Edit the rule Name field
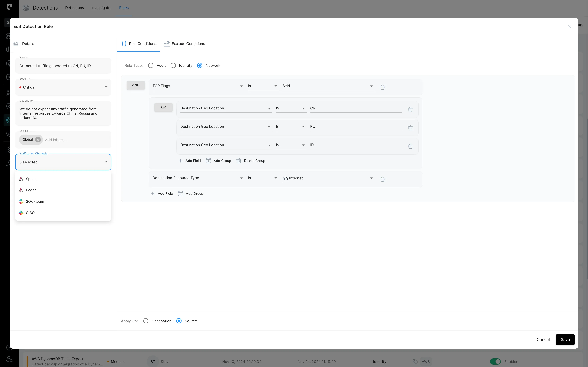This screenshot has height=367, width=588. pyautogui.click(x=63, y=66)
